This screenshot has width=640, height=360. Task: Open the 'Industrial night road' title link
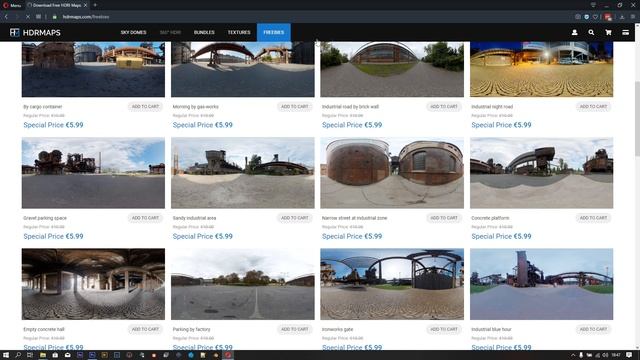click(x=492, y=107)
